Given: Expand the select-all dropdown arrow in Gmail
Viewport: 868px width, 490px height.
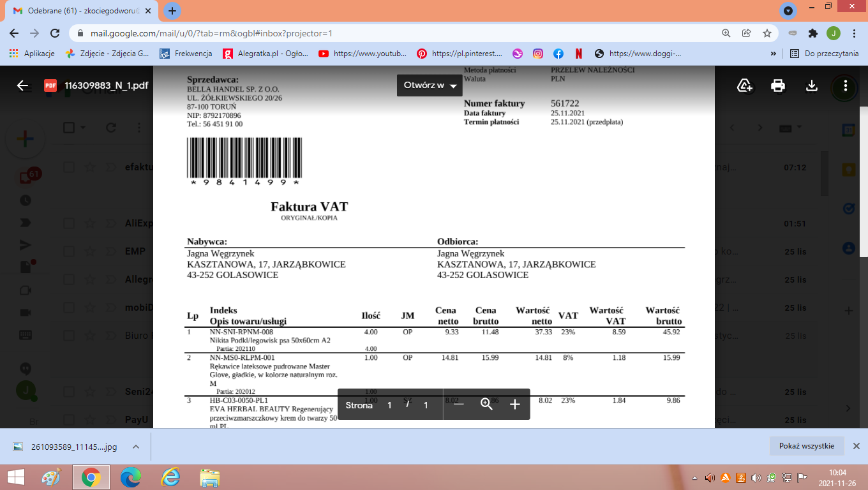Looking at the screenshot, I should [83, 128].
